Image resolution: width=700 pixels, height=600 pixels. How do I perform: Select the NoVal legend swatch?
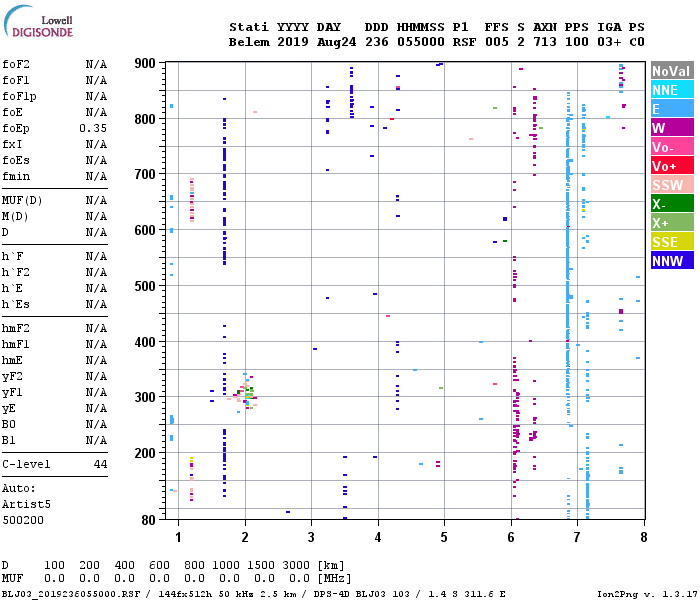[x=672, y=71]
